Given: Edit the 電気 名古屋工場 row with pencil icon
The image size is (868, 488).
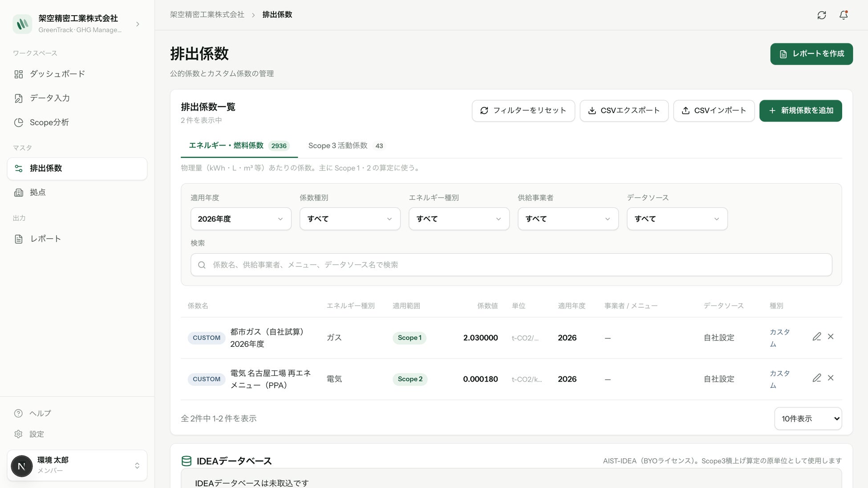Looking at the screenshot, I should (x=816, y=378).
